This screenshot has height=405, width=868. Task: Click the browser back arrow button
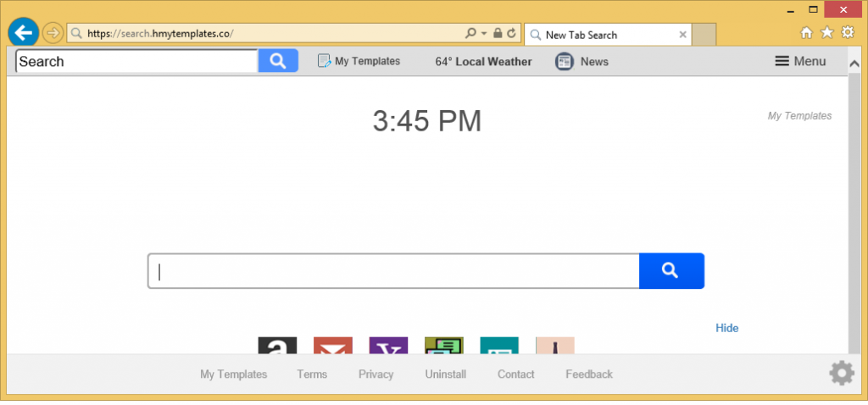tap(24, 33)
